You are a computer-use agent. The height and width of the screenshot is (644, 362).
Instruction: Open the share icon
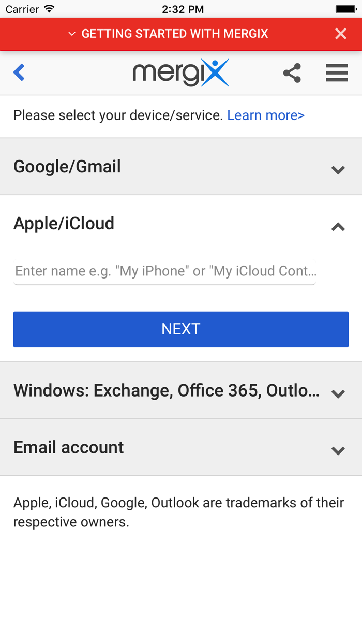click(292, 73)
